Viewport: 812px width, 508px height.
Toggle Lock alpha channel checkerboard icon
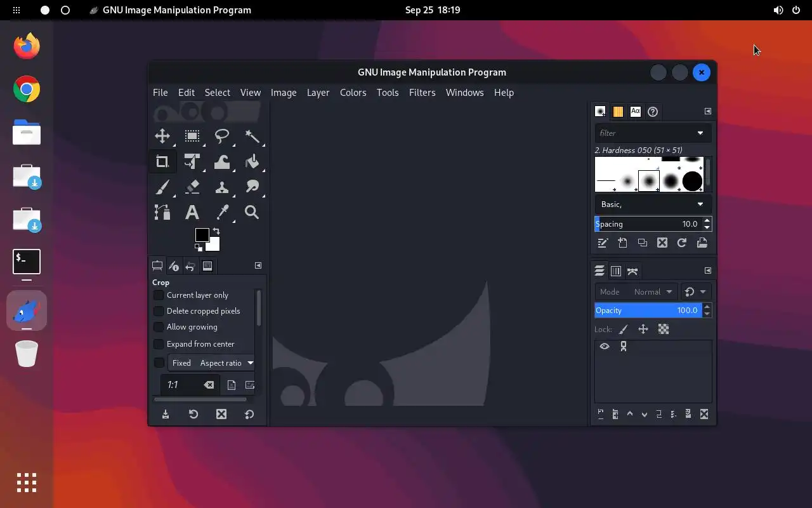[664, 330]
